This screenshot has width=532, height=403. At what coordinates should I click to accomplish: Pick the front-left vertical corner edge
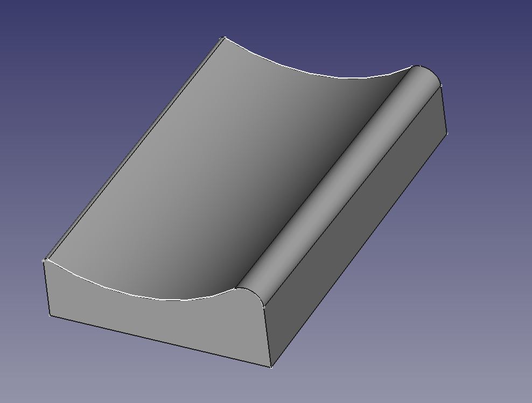pos(47,288)
